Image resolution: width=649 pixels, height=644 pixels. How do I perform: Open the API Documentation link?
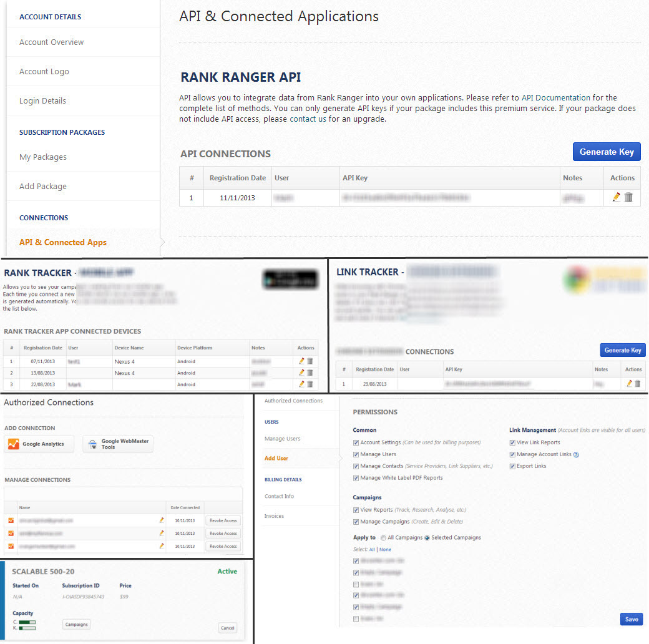point(555,97)
